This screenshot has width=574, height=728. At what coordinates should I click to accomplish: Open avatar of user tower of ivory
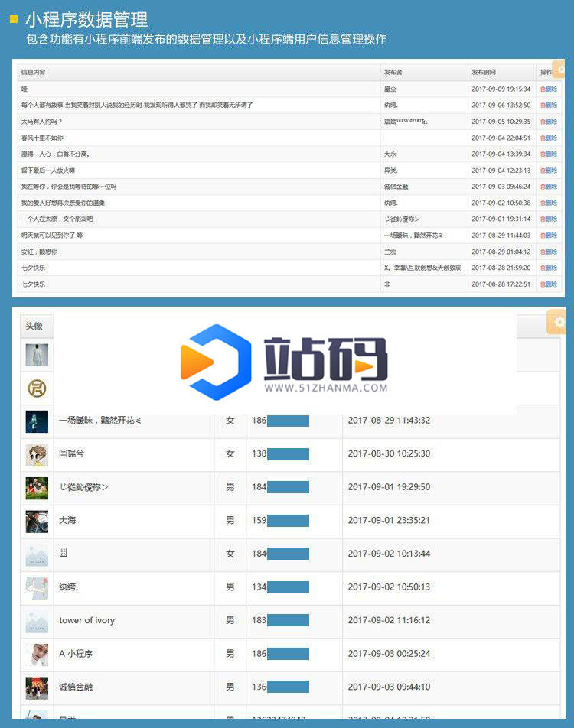click(x=37, y=622)
